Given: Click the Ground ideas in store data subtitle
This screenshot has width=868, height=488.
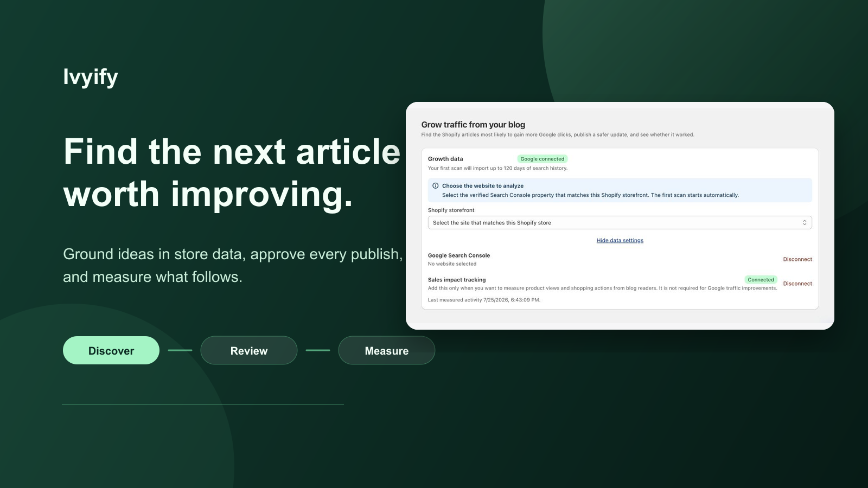Looking at the screenshot, I should 233,265.
